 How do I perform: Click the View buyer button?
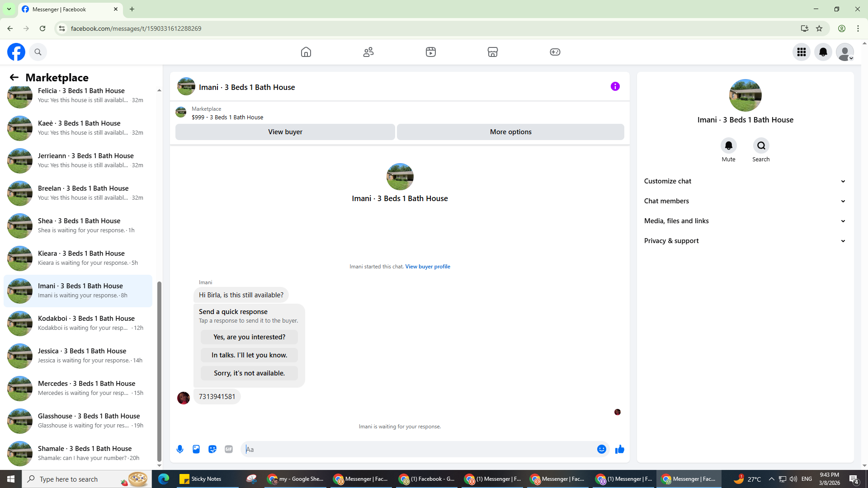click(x=285, y=132)
